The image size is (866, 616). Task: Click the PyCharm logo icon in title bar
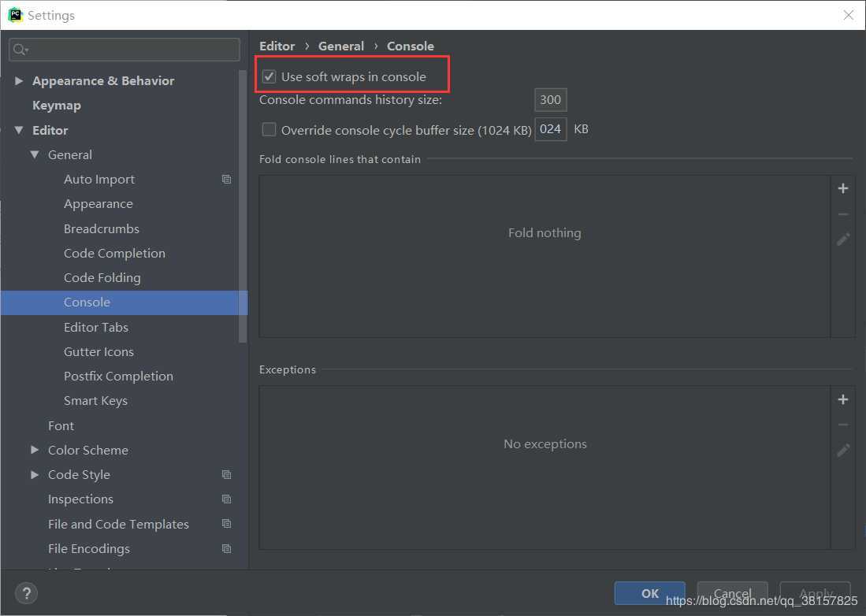click(15, 15)
